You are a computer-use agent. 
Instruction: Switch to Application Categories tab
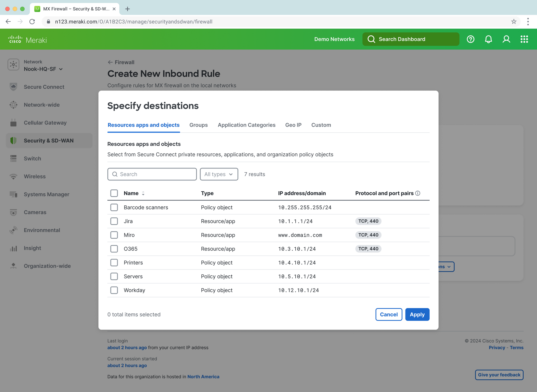[x=247, y=125]
